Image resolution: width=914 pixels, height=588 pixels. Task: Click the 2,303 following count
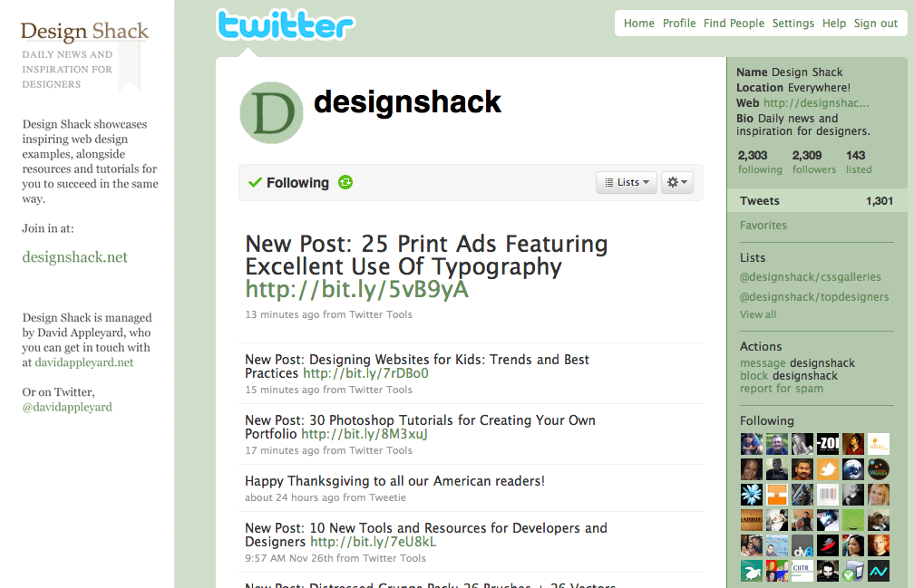(760, 162)
